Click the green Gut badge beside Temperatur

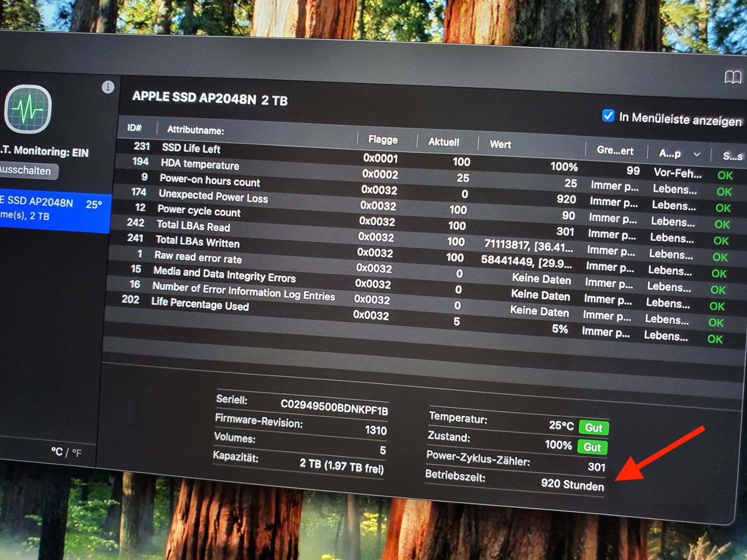pyautogui.click(x=593, y=428)
